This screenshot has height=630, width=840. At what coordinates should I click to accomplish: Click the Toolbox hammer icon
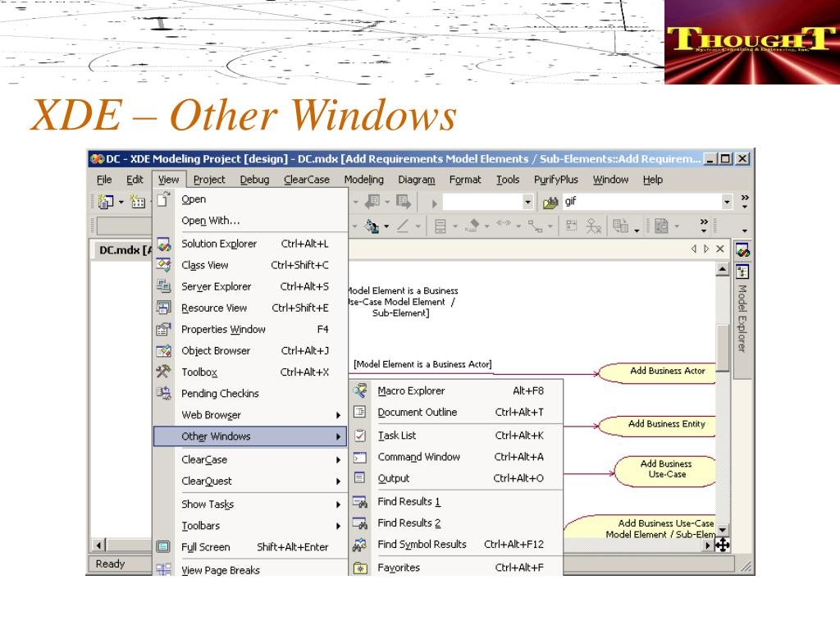click(163, 372)
